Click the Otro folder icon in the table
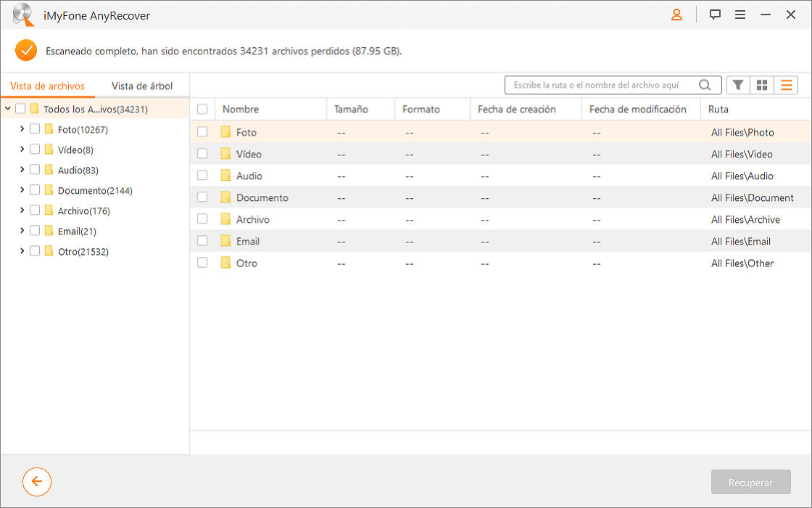 pos(225,262)
